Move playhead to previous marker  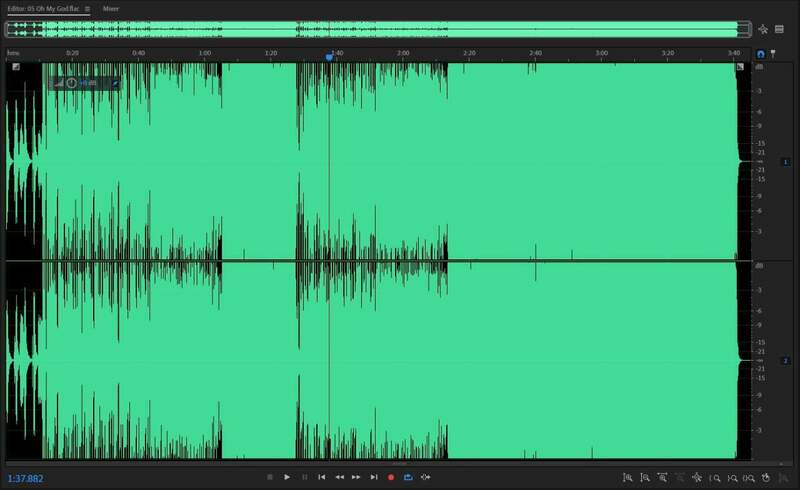pyautogui.click(x=322, y=478)
